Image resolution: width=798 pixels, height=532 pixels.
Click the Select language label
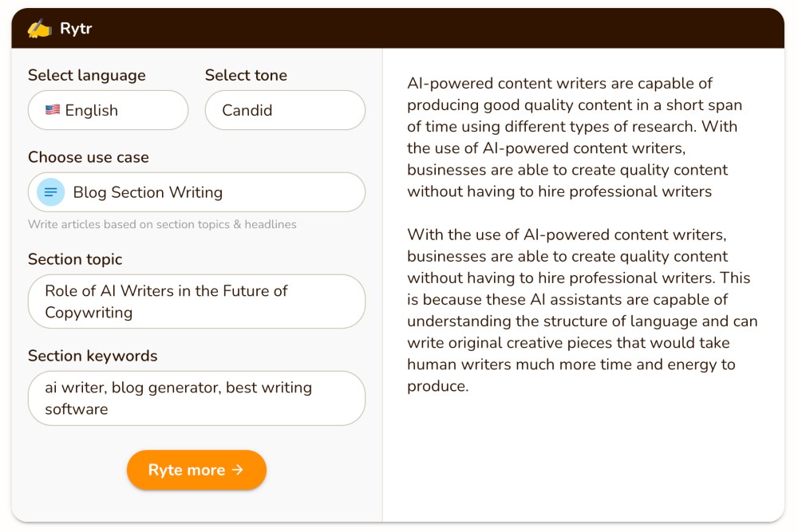(x=87, y=75)
